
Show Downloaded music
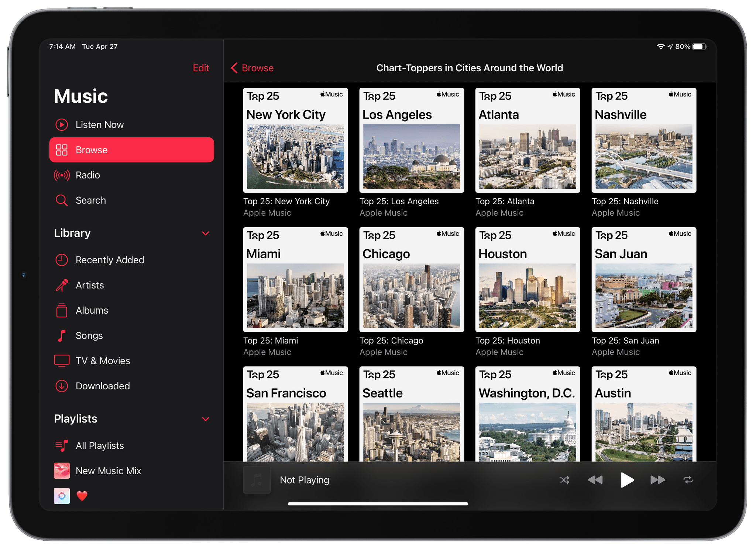132,386
